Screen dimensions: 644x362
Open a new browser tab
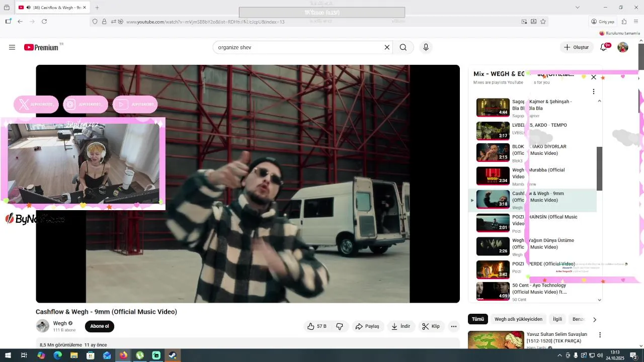coord(97,8)
